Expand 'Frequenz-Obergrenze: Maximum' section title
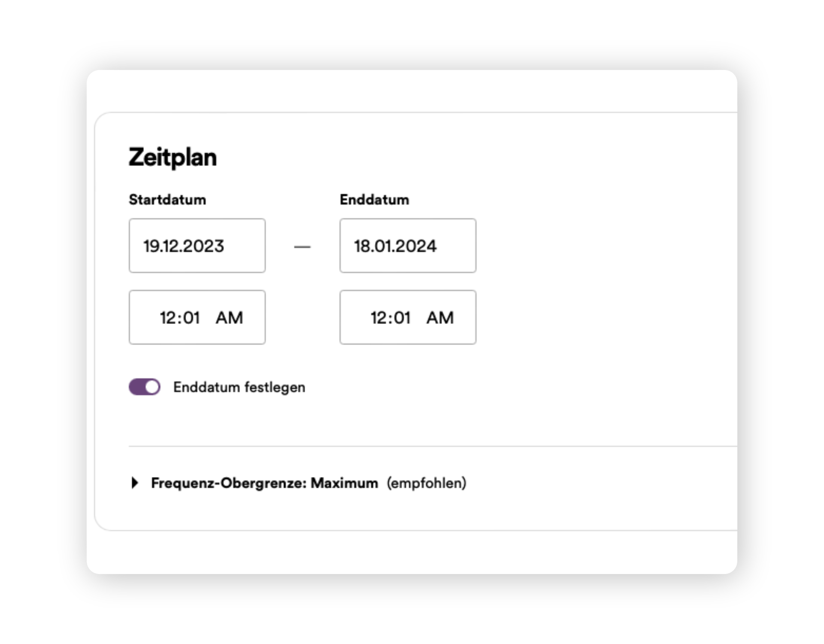Viewport: 824px width, 644px height. point(264,483)
